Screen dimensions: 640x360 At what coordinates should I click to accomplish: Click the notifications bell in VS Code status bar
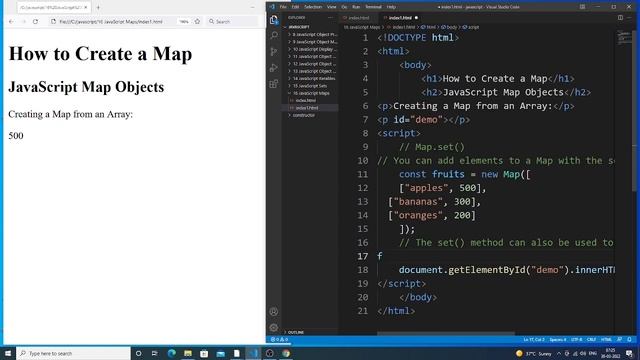[x=629, y=340]
